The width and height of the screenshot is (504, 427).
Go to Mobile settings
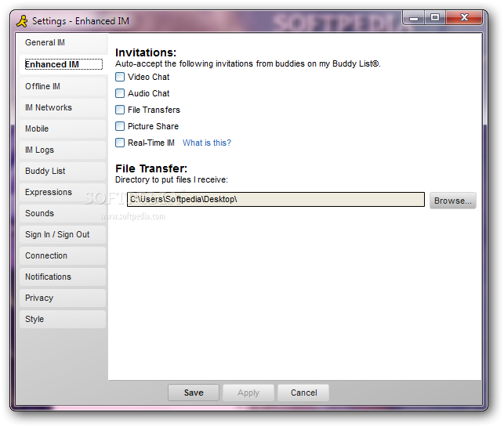(x=63, y=128)
